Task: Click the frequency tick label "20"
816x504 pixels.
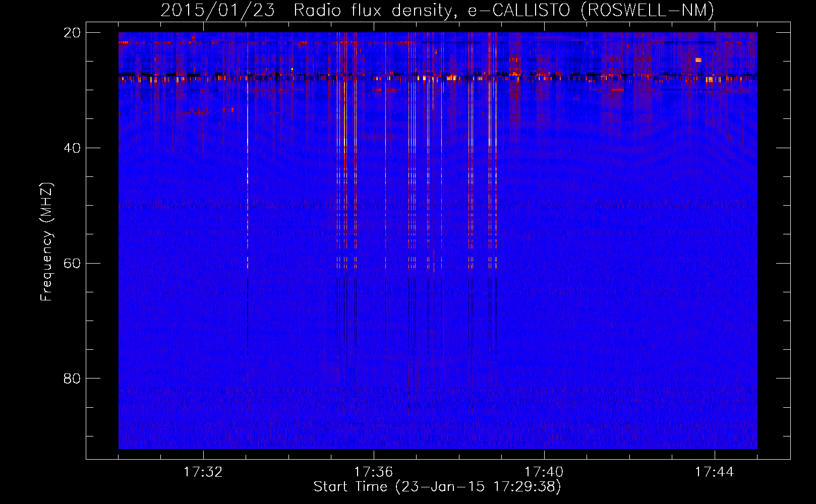Action: point(72,33)
